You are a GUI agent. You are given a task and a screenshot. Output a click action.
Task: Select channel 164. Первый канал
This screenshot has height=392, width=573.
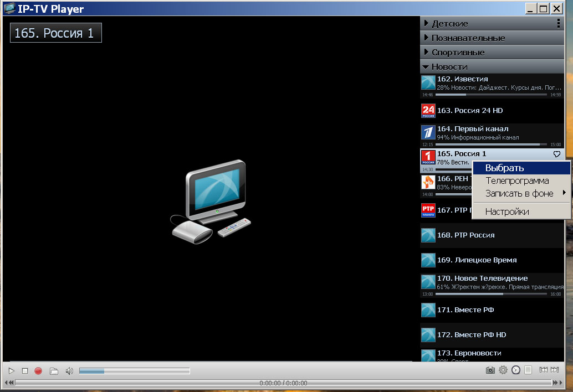point(492,136)
